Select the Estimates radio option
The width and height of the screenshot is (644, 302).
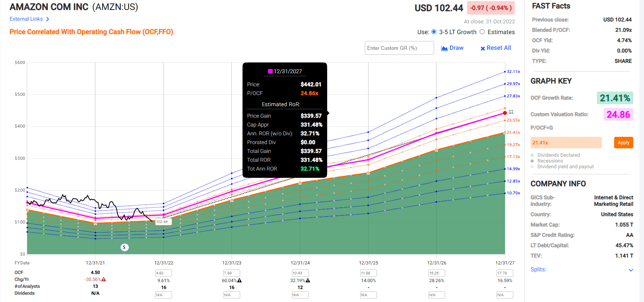point(482,32)
